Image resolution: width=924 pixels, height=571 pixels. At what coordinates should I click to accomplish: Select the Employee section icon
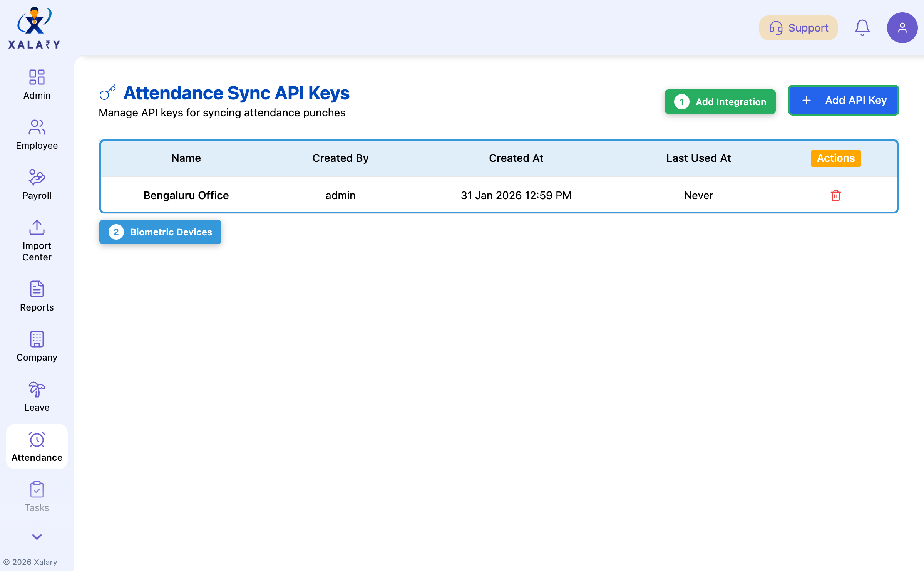37,128
